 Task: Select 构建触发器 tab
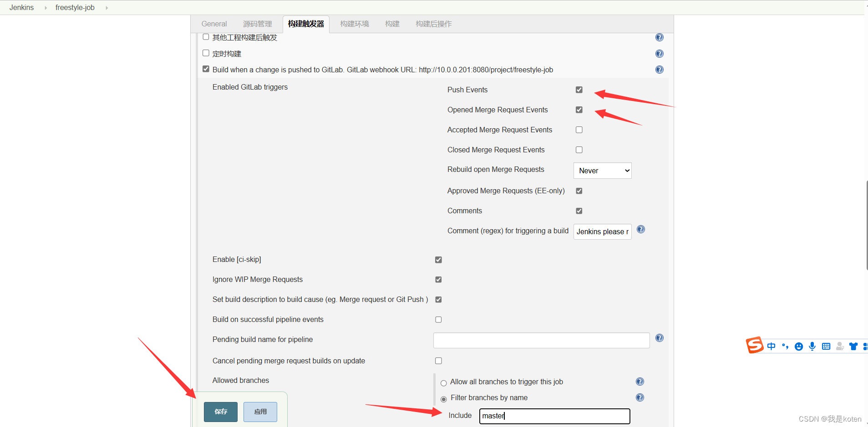(x=306, y=24)
